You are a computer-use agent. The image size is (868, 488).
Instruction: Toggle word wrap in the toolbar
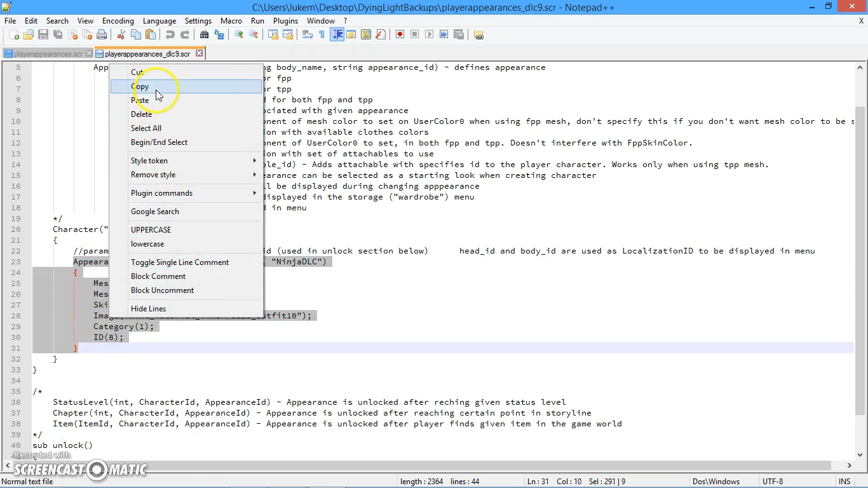tap(308, 35)
